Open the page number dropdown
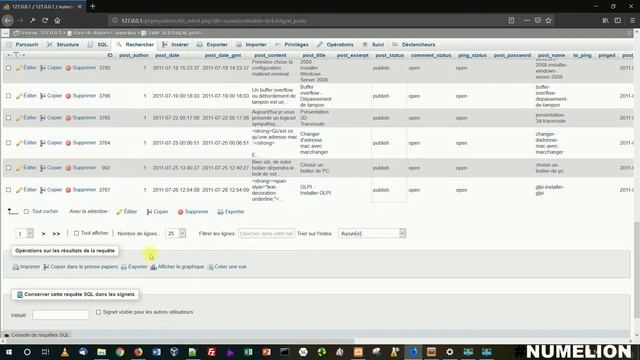Image resolution: width=640 pixels, height=360 pixels. coord(24,233)
